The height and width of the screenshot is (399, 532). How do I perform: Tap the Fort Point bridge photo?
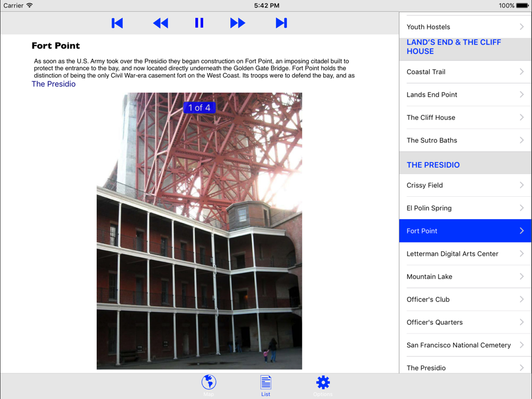click(x=199, y=231)
